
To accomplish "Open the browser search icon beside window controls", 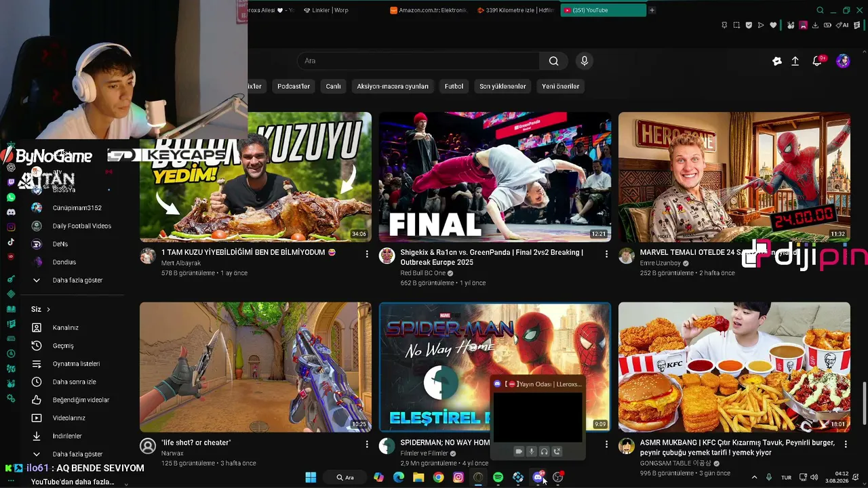I will pyautogui.click(x=820, y=10).
